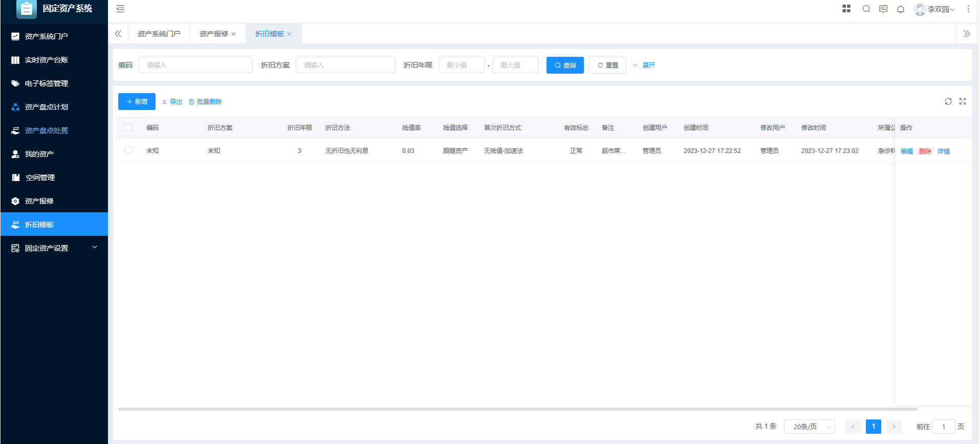Screen dimensions: 980x444
Task: Expand the 固定资产设置 sidebar menu
Action: click(x=54, y=248)
